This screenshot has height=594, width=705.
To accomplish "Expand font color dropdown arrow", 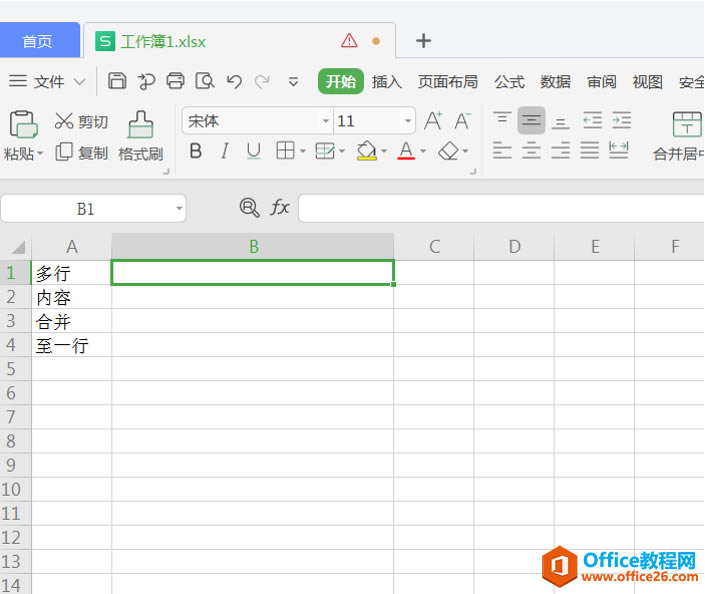I will coord(423,151).
